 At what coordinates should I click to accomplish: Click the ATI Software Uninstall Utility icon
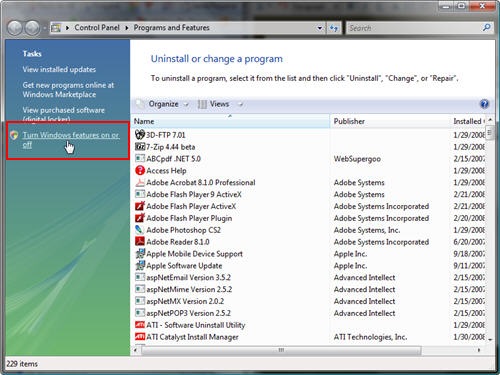[x=140, y=325]
